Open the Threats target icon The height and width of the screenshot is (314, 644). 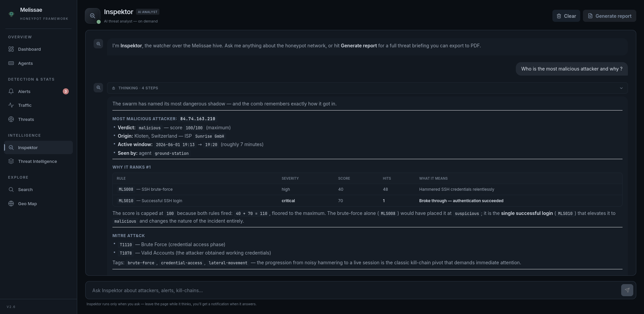(x=11, y=119)
